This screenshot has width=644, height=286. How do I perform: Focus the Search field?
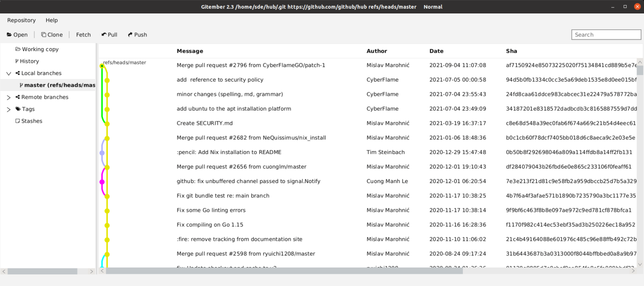(x=606, y=35)
